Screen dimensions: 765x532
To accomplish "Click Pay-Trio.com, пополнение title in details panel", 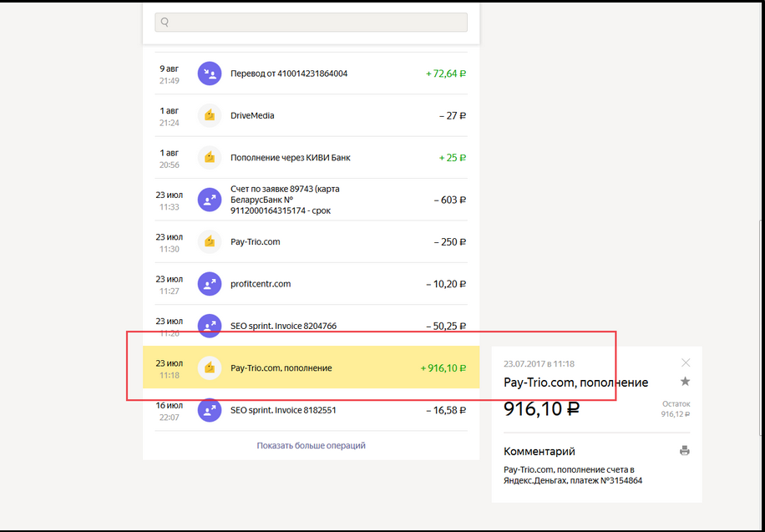I will pos(575,383).
